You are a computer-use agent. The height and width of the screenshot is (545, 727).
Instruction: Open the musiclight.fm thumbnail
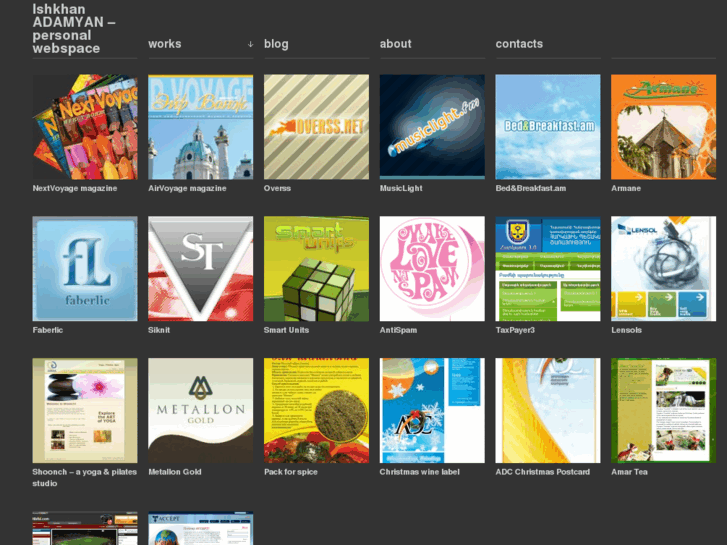432,127
